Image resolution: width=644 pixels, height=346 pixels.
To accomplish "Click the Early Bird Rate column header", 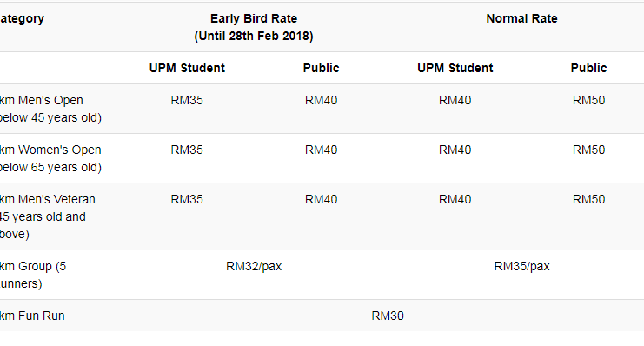I will [254, 27].
